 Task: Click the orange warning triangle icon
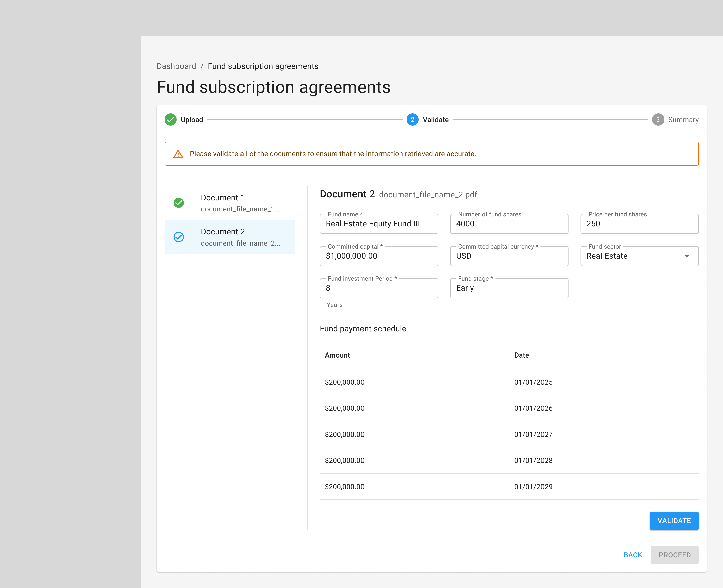click(x=178, y=154)
